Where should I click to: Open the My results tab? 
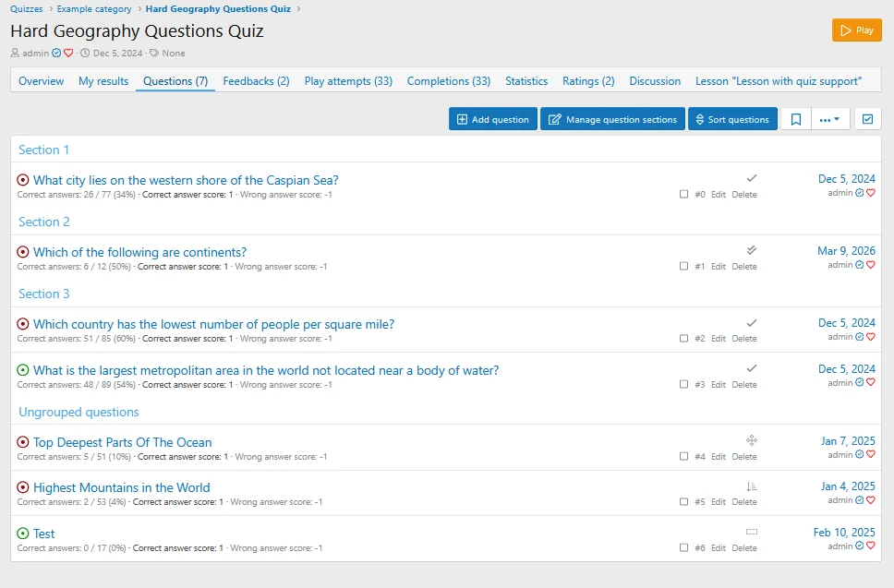(x=103, y=81)
